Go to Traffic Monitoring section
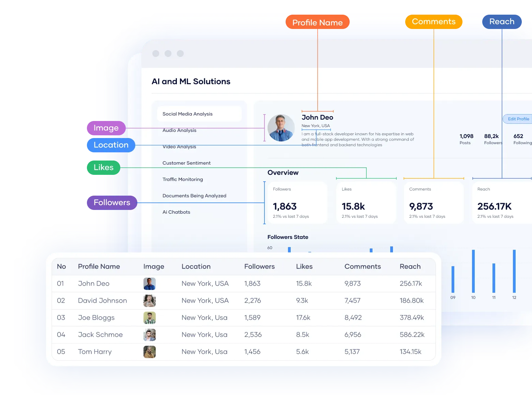 point(183,179)
